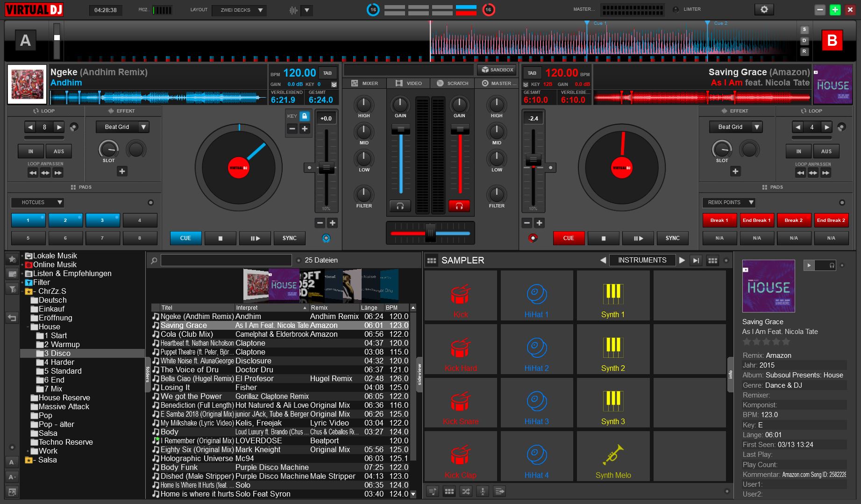The height and width of the screenshot is (504, 861).
Task: Trigger the Break 1 remix pad
Action: point(719,220)
